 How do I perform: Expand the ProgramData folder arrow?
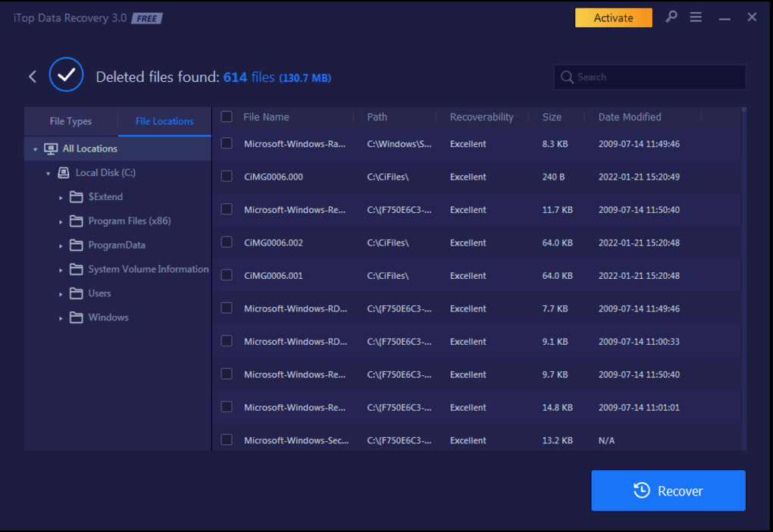(x=61, y=246)
